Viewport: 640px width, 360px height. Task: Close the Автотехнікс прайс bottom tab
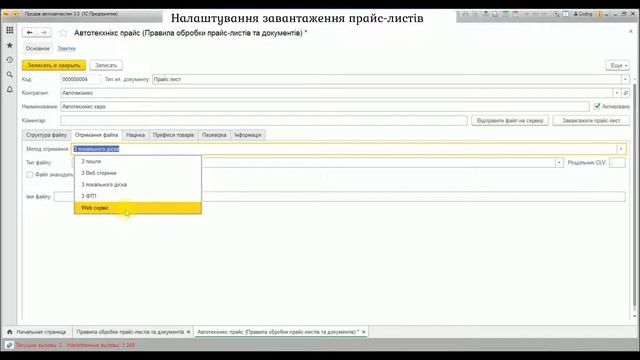(x=364, y=332)
